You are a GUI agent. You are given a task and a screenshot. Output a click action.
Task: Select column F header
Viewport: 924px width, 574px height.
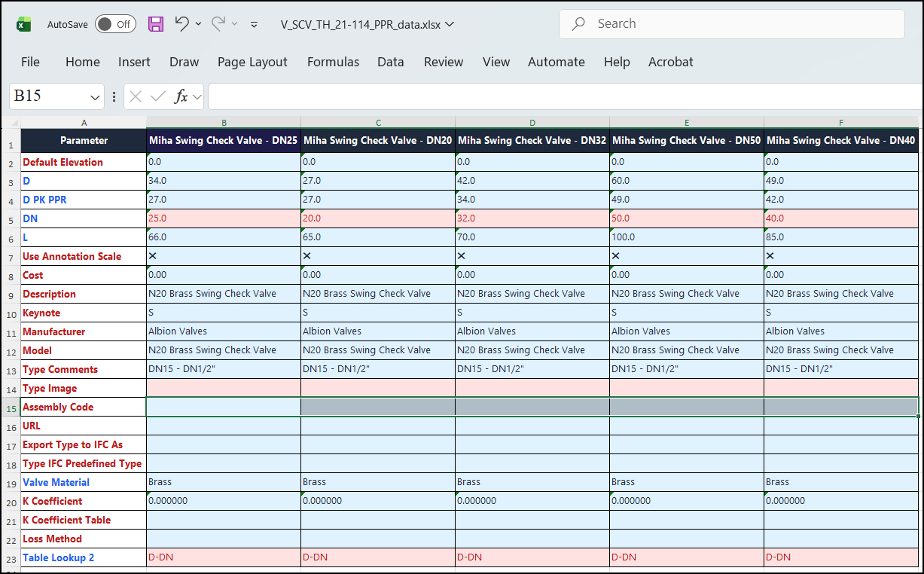point(841,123)
